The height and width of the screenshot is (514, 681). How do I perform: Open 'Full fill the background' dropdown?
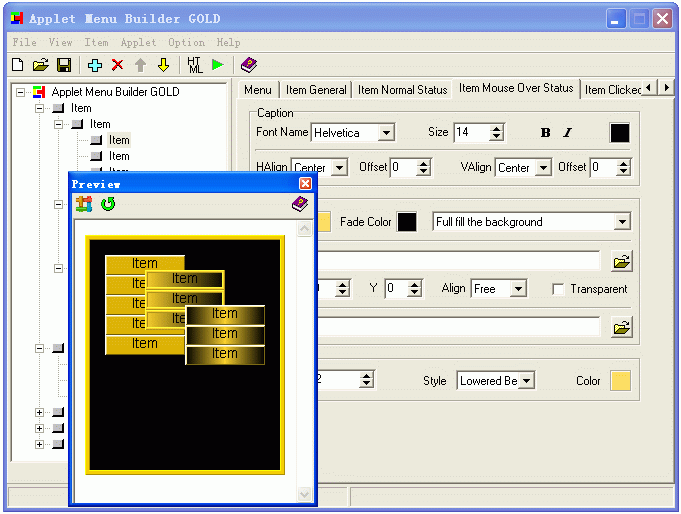(622, 222)
